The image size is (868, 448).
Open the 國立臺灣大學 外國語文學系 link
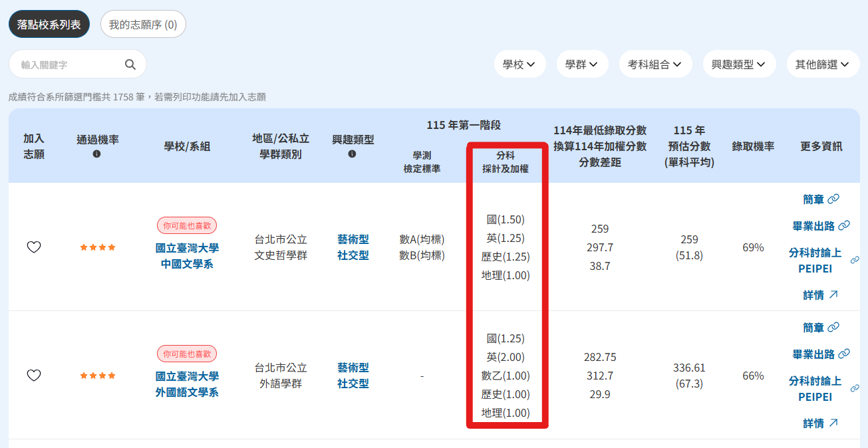click(x=187, y=384)
